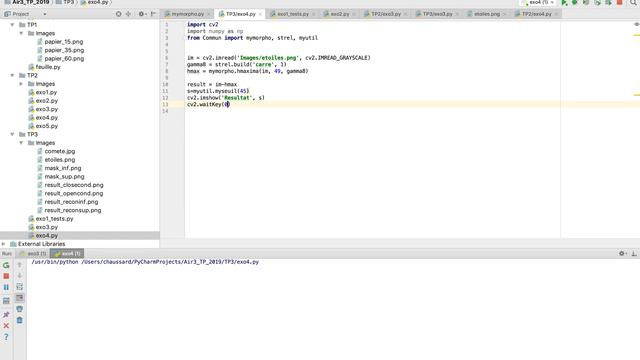This screenshot has width=640, height=360.
Task: Expand External Libraries node
Action: 4,244
